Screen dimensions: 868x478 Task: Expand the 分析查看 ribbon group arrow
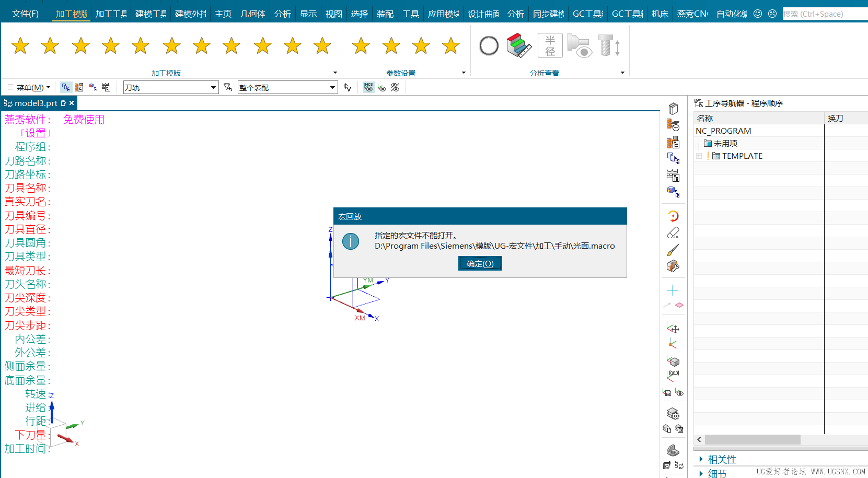coord(622,73)
